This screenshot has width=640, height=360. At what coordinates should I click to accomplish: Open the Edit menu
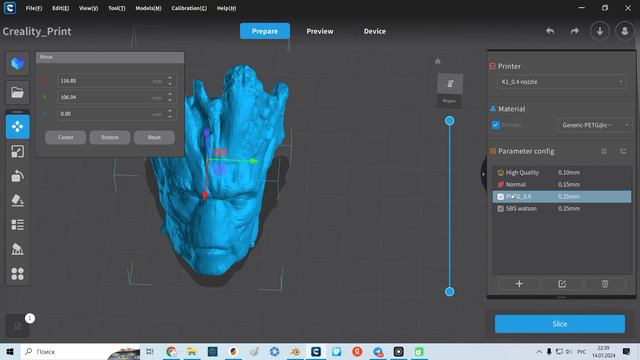[x=60, y=8]
